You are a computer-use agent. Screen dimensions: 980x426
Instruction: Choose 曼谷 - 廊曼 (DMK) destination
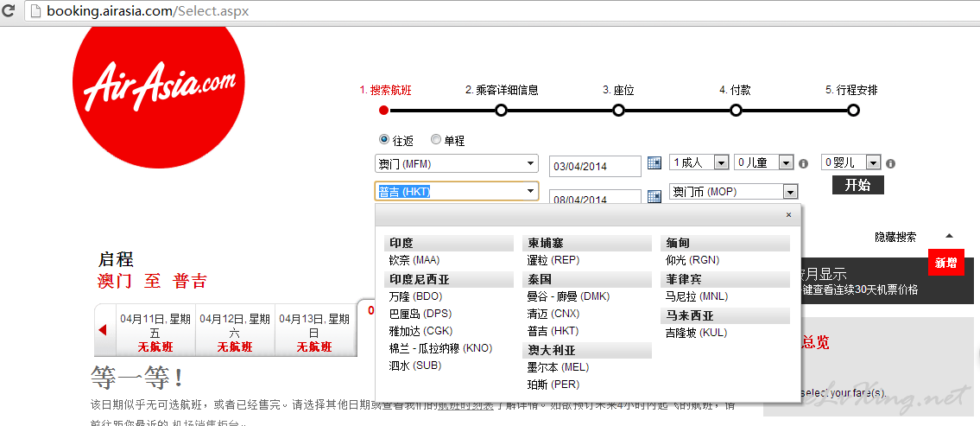(x=568, y=296)
